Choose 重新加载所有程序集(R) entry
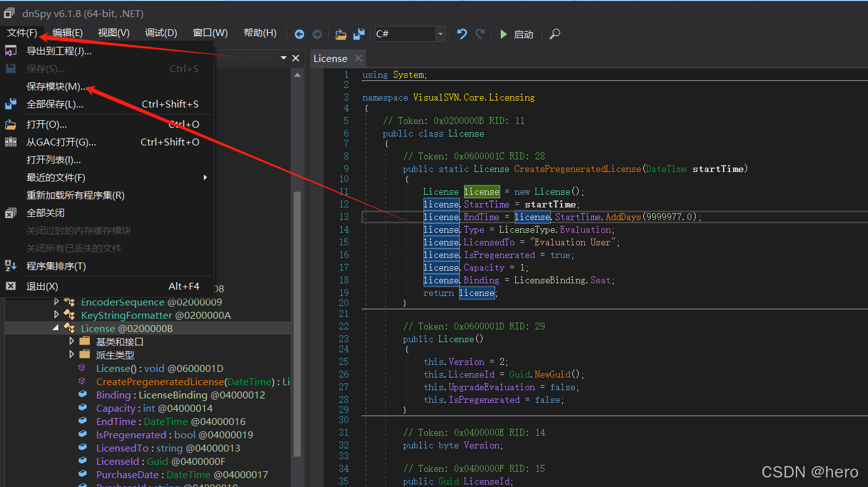Viewport: 868px width, 487px height. [x=108, y=195]
